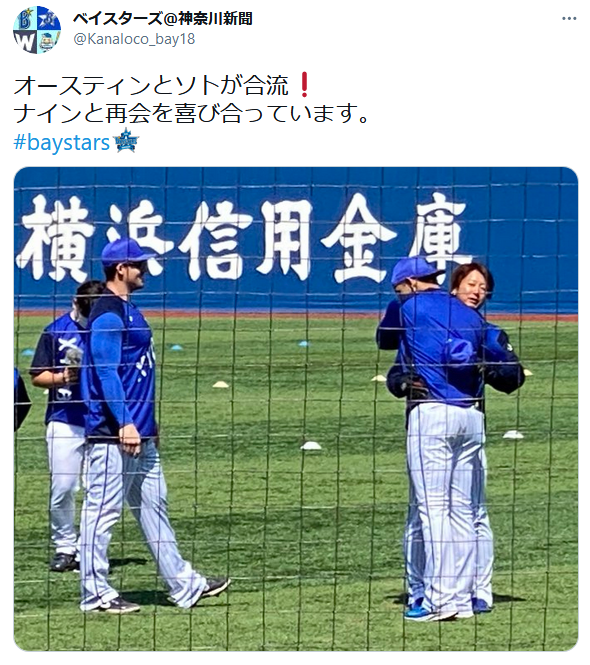This screenshot has width=590, height=665.
Task: Click the mascot character in the avatar
Action: tap(49, 42)
